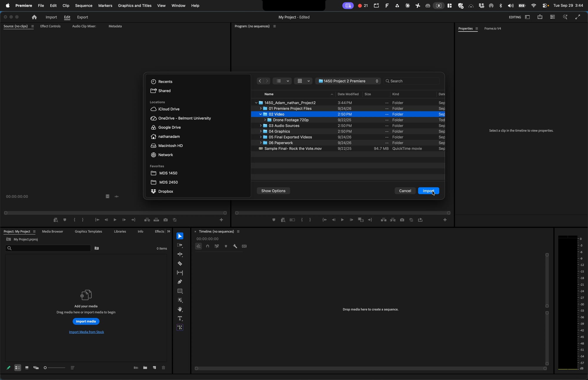
Task: Click the Import button in dialog
Action: (x=428, y=191)
